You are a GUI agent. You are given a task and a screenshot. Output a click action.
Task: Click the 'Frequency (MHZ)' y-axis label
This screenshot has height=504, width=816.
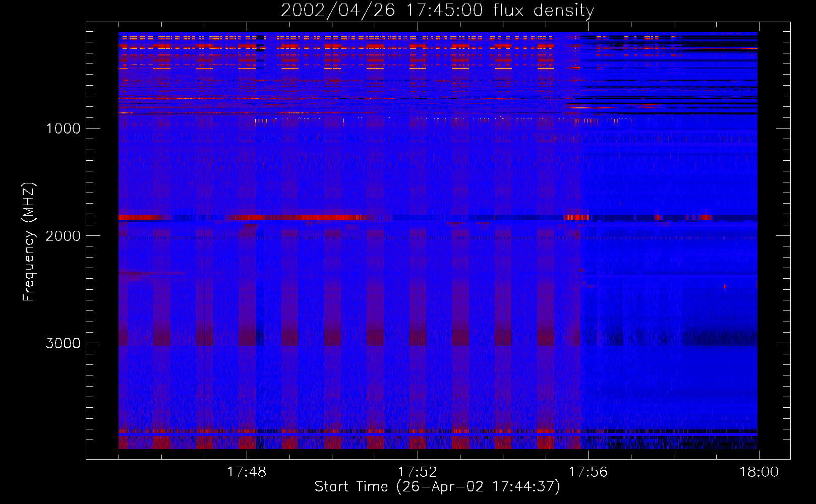click(29, 242)
